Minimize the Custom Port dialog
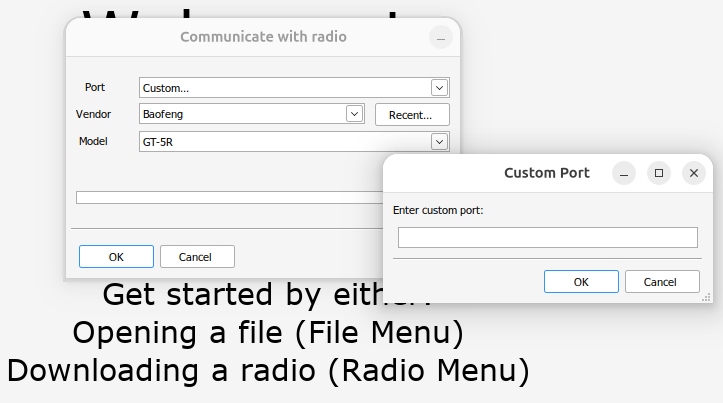The image size is (723, 403). [624, 173]
